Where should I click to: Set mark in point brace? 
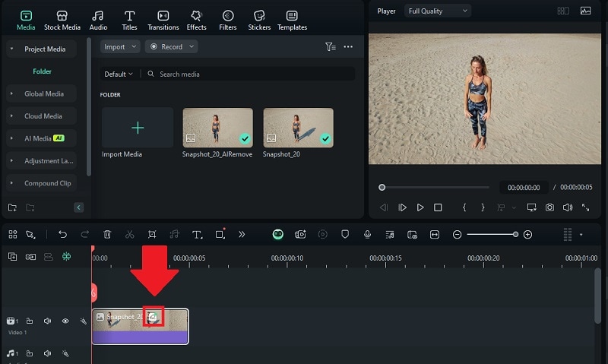click(x=464, y=207)
